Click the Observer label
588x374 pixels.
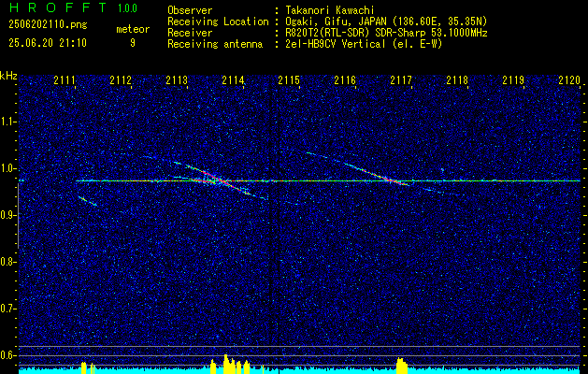tap(190, 10)
